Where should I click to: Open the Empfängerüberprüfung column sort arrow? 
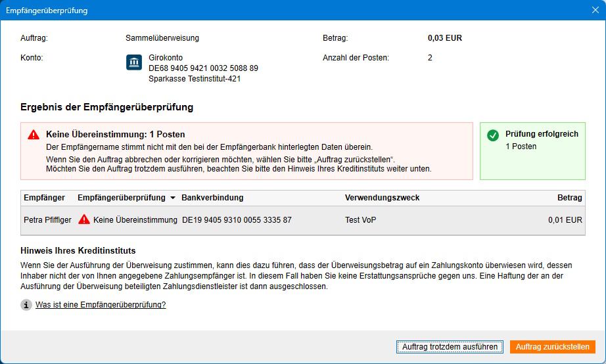click(173, 198)
